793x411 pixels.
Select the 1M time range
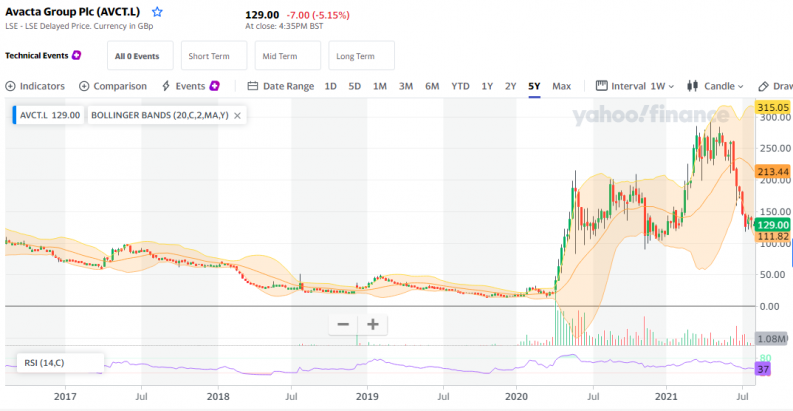[380, 86]
